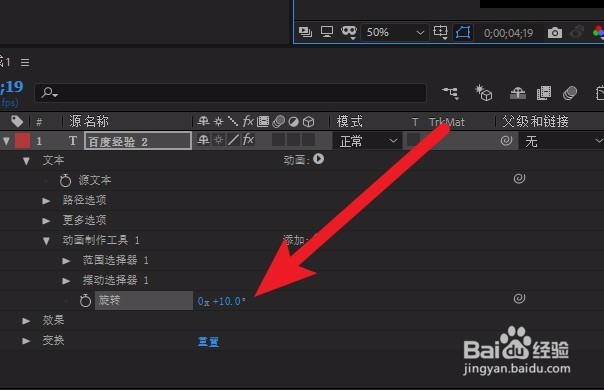Toggle the transparency grid button
This screenshot has height=390, width=604.
[x=463, y=32]
